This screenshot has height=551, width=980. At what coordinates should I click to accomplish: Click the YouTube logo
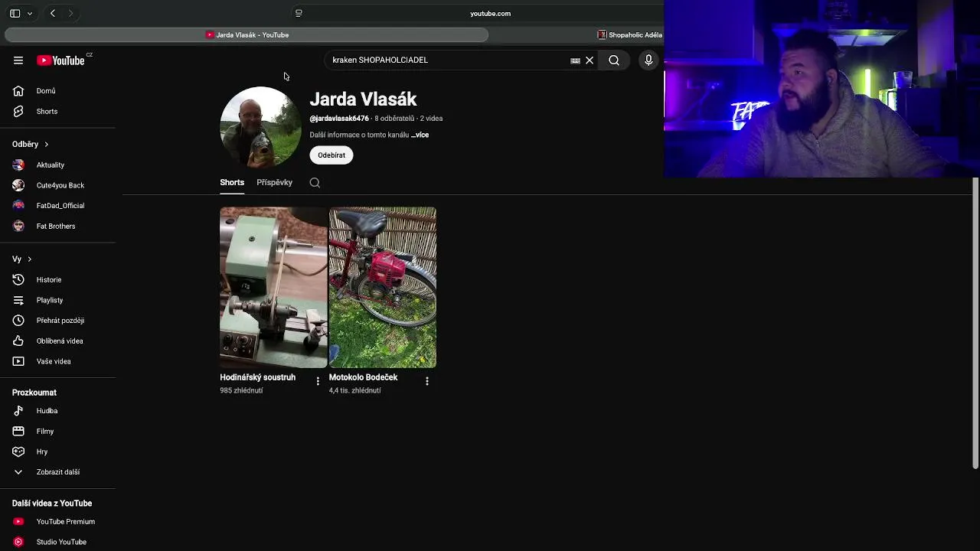pyautogui.click(x=60, y=60)
